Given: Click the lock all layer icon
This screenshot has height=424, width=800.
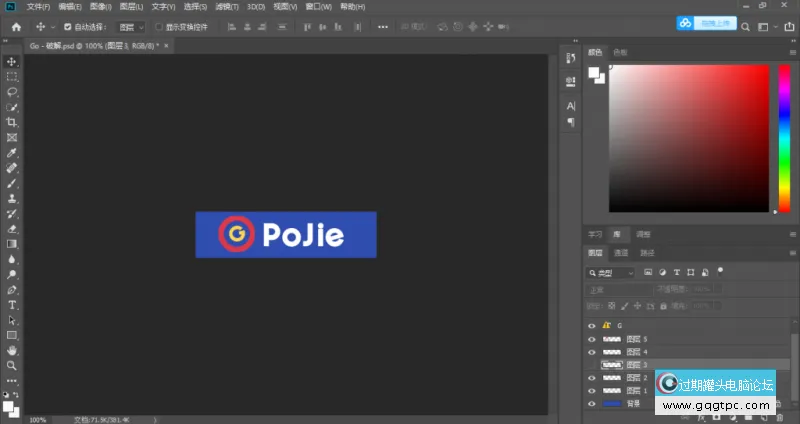Looking at the screenshot, I should pyautogui.click(x=663, y=306).
